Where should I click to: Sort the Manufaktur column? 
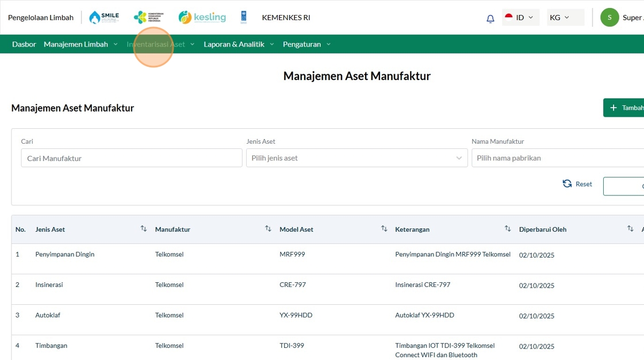268,229
